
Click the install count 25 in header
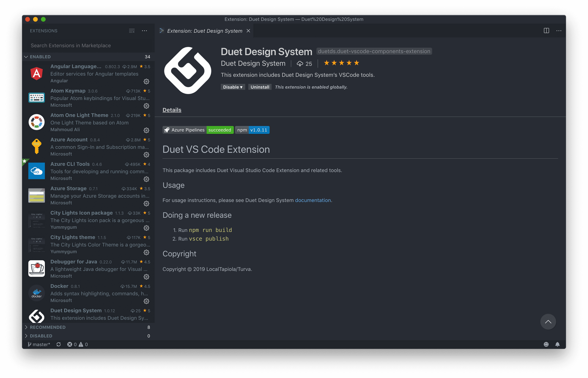[304, 64]
